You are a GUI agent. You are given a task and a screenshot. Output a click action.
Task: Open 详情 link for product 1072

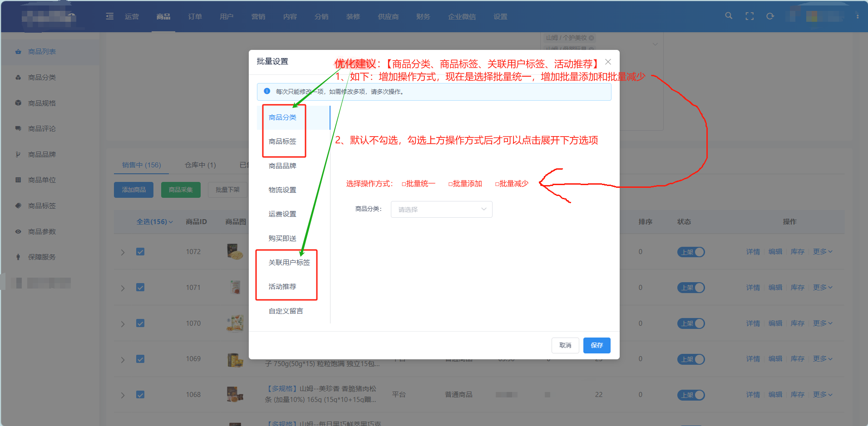tap(753, 251)
